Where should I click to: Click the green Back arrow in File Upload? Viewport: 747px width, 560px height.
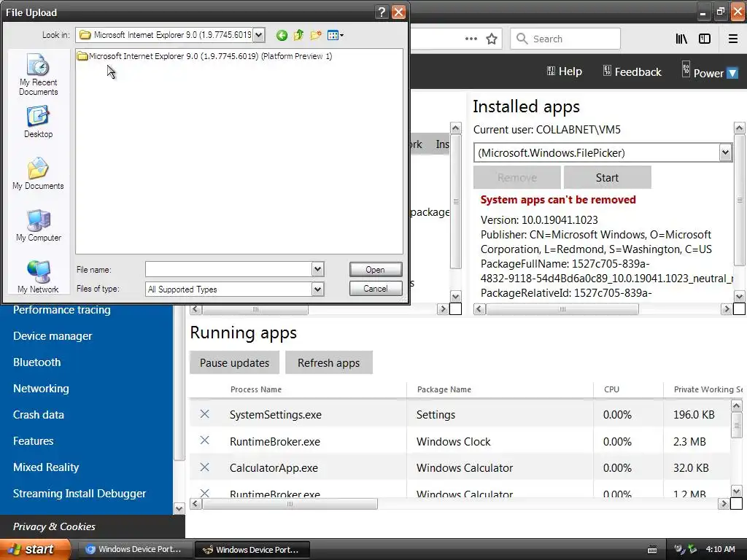282,35
